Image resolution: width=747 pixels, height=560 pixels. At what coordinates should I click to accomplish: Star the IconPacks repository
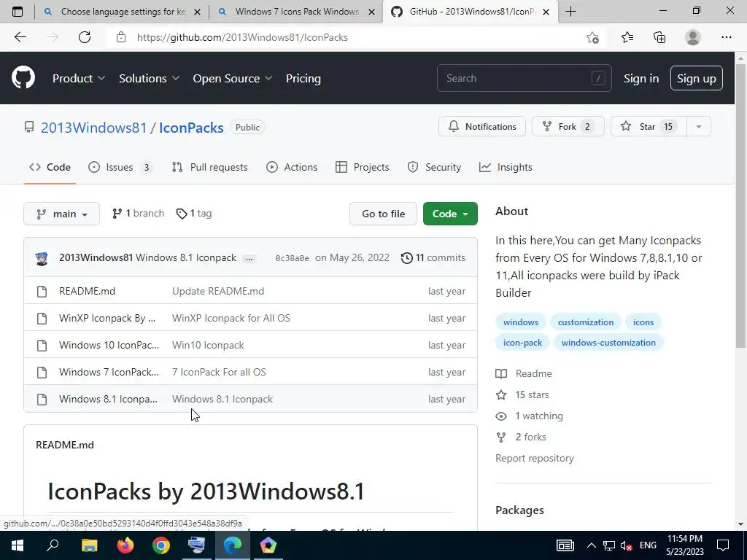pos(649,127)
